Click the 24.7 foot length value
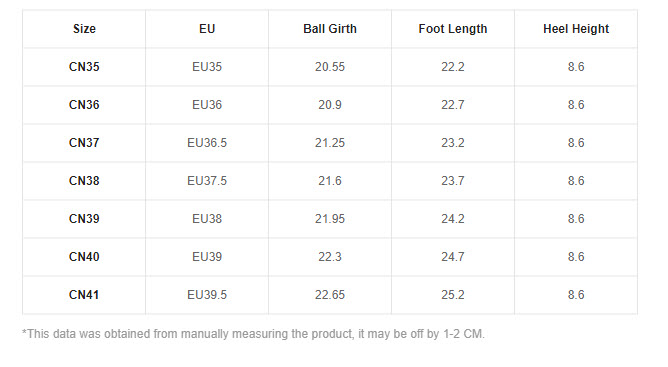 (x=452, y=257)
